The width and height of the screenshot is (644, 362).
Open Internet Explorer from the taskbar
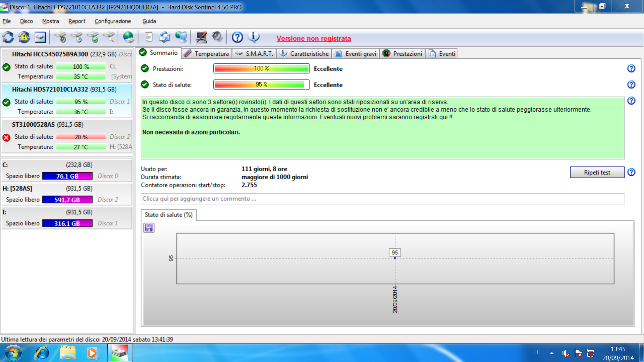(42, 353)
